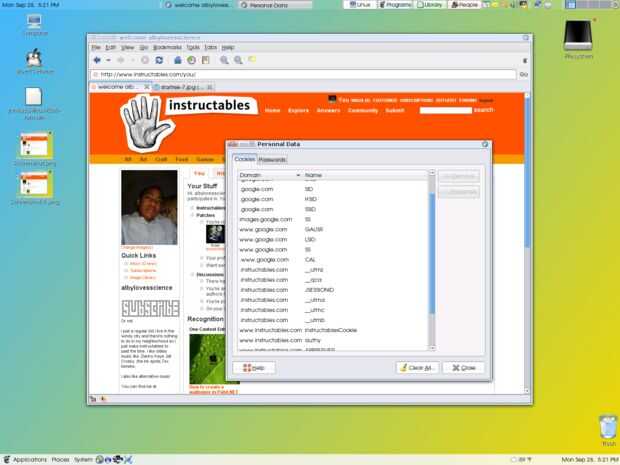Open the Programs menu in top panel
The height and width of the screenshot is (465, 620).
coord(395,5)
